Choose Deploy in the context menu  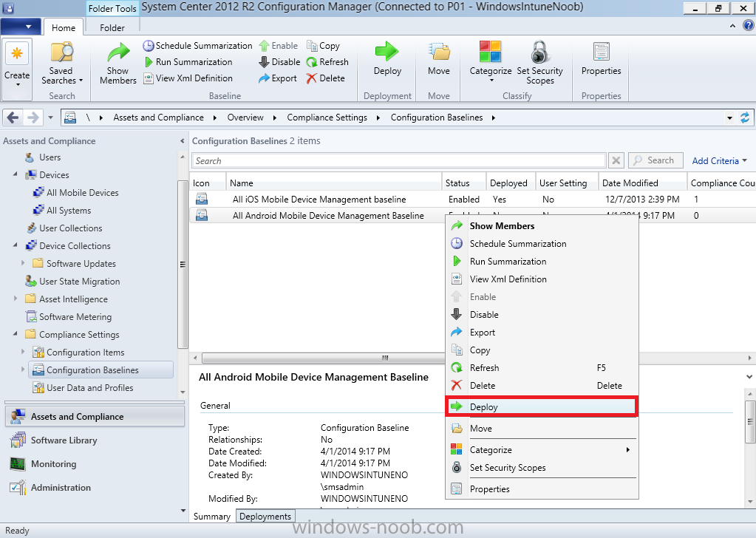(x=542, y=407)
